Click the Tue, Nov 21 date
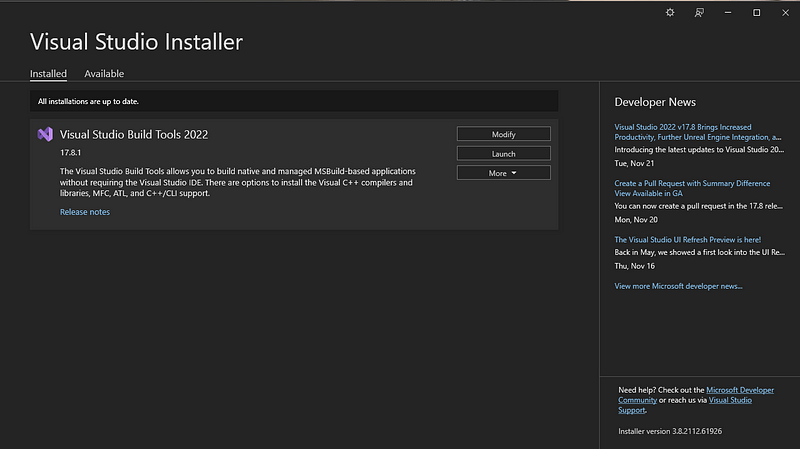Screen dimensions: 800x449 pos(634,163)
